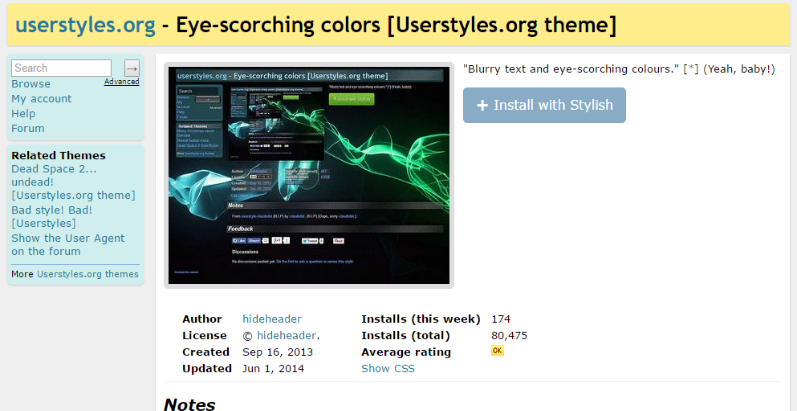Open the userstyles.org home link in header
Image resolution: width=797 pixels, height=411 pixels.
(x=85, y=25)
